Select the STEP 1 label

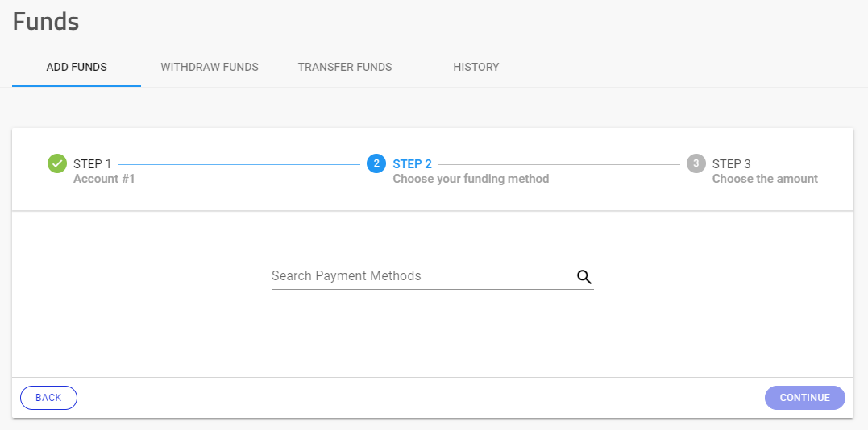(93, 164)
